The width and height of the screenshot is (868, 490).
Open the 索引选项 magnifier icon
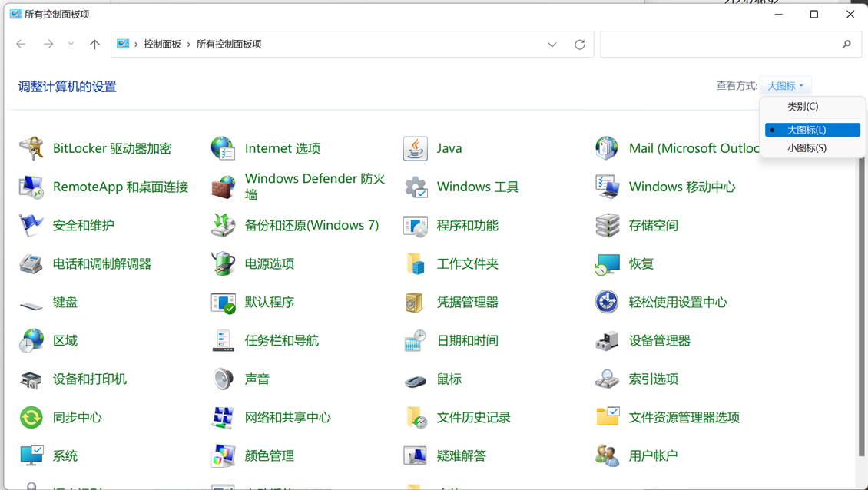[608, 379]
